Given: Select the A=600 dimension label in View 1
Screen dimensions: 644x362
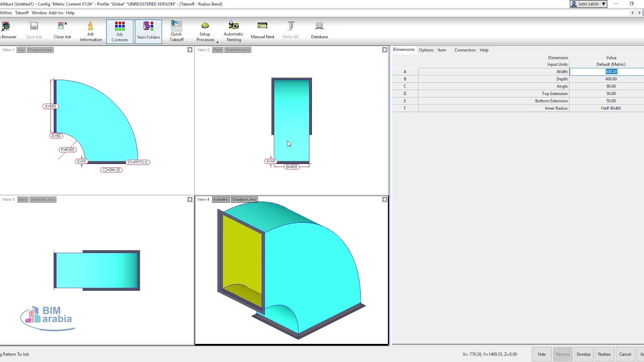Looking at the screenshot, I should click(x=50, y=106).
